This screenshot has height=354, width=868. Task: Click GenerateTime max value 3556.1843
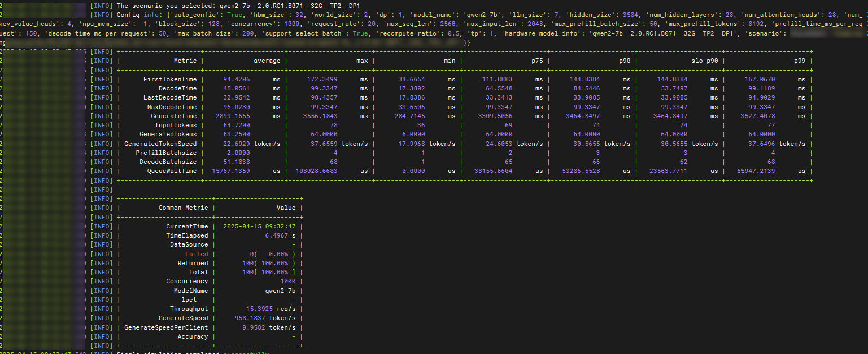(320, 116)
